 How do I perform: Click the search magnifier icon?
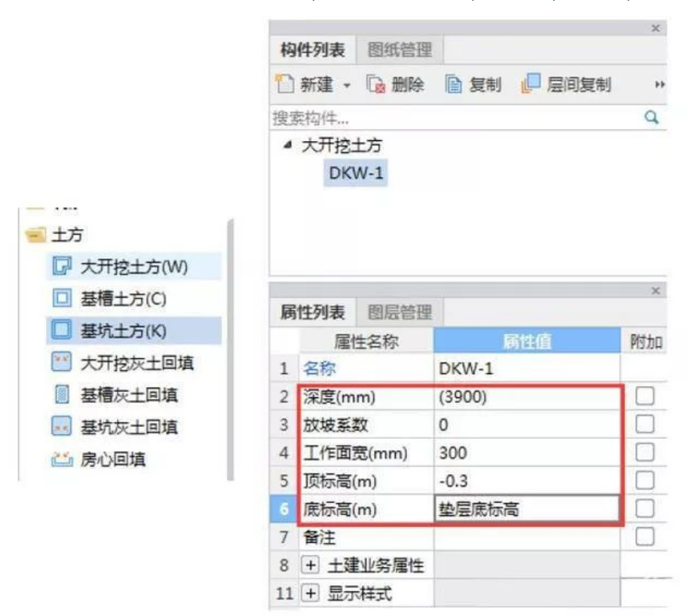(653, 118)
